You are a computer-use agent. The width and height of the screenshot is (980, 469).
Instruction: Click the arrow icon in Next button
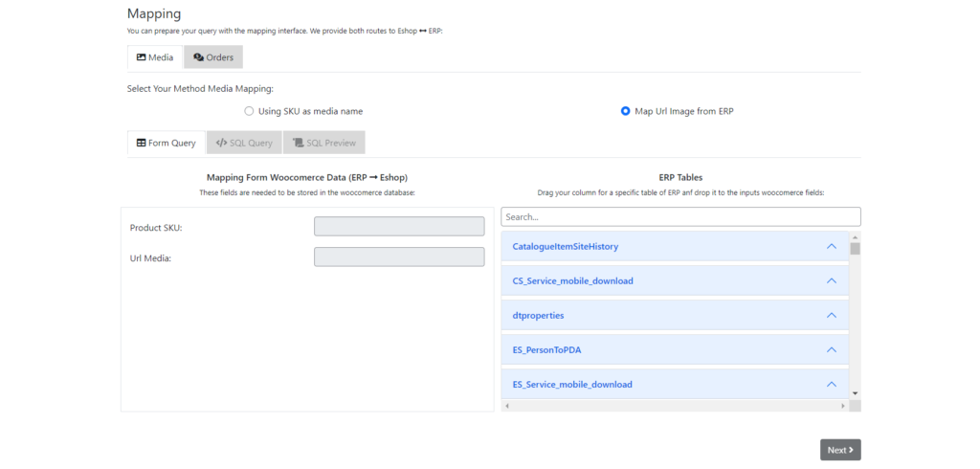852,450
